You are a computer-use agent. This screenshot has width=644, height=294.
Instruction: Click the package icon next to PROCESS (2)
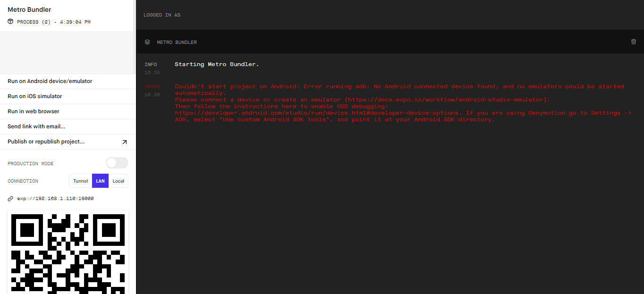pos(10,21)
